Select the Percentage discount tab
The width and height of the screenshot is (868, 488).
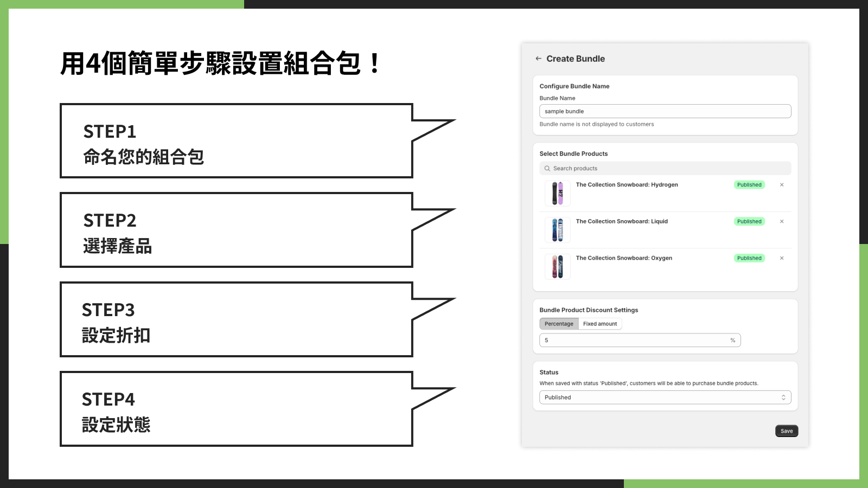click(559, 324)
